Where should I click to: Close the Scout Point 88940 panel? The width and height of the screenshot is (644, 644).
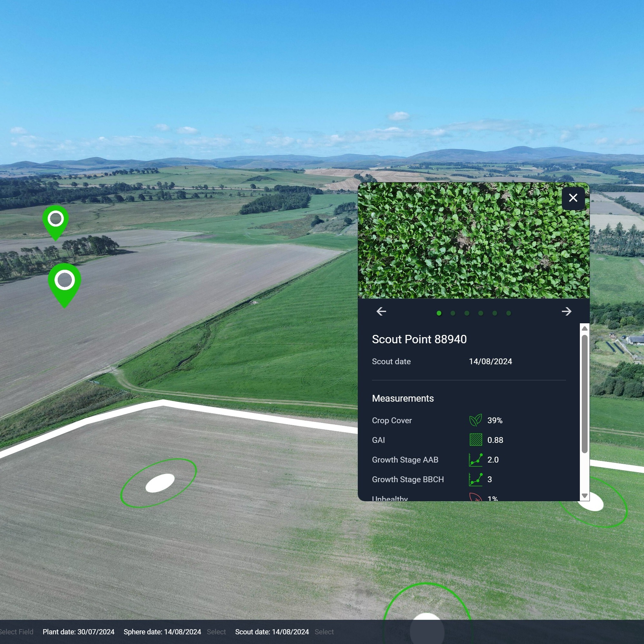click(573, 198)
